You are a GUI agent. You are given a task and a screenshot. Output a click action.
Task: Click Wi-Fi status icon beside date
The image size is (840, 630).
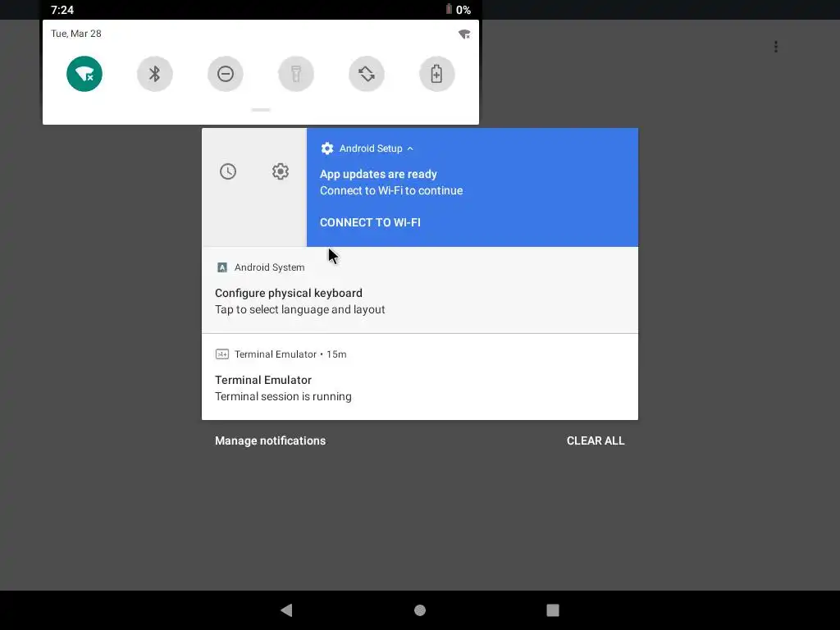(464, 34)
